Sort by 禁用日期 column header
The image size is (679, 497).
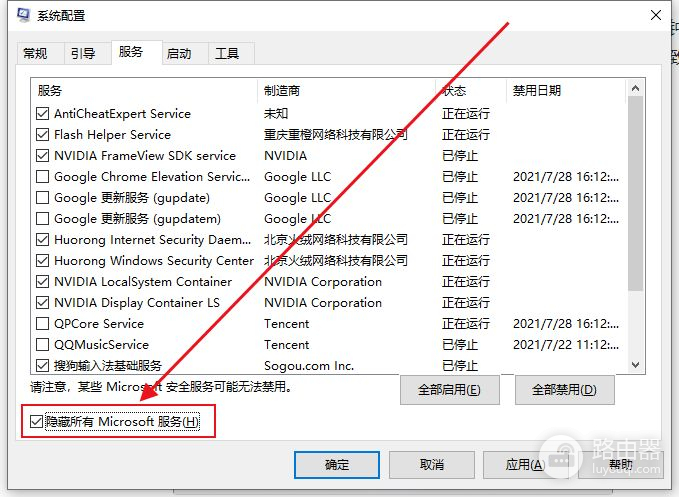566,91
